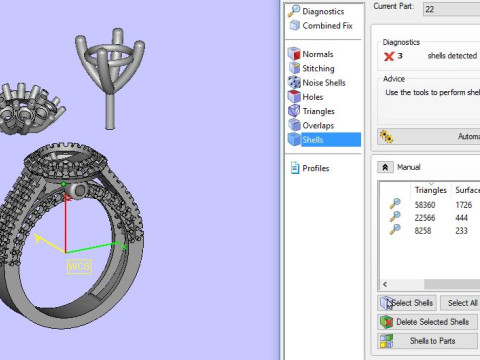
Task: Sort the shell list by Surface column
Action: (466, 190)
